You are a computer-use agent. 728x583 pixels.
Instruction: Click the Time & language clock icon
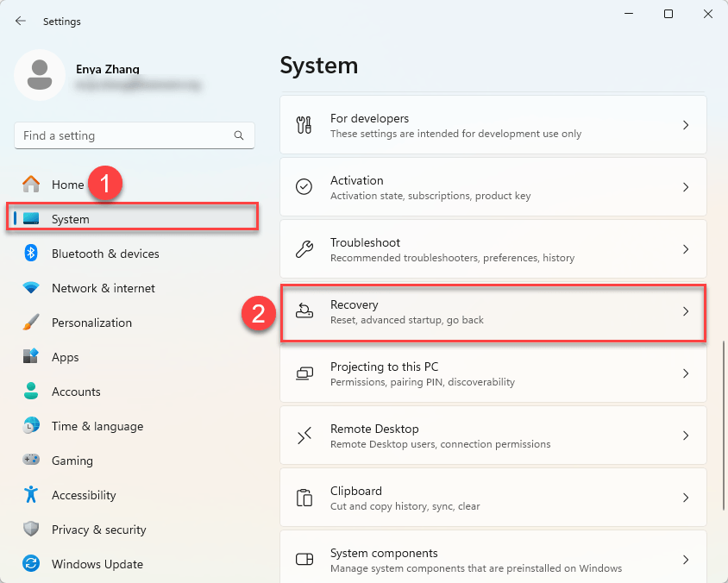click(31, 426)
